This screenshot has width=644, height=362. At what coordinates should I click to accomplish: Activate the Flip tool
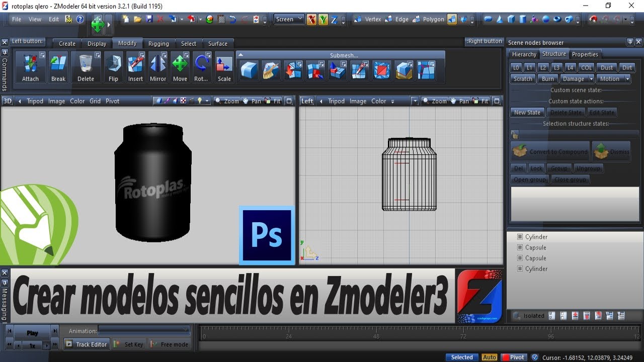[113, 67]
